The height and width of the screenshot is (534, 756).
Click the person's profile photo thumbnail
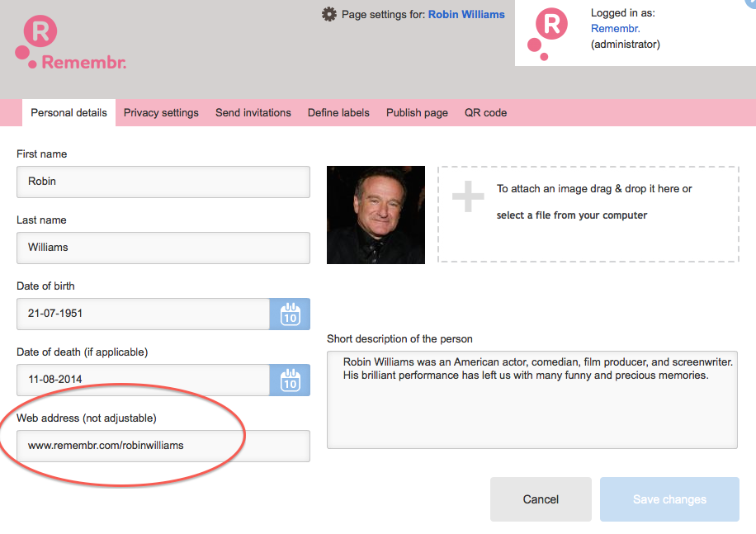376,215
